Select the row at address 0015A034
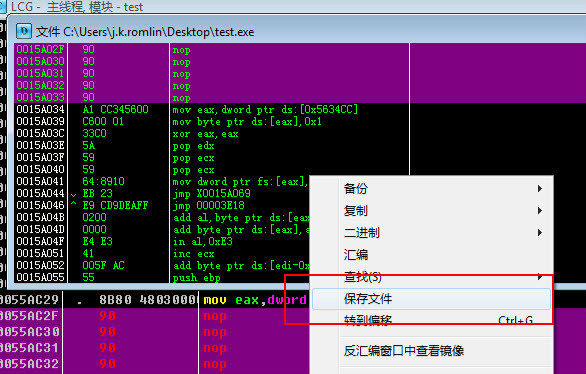Screen dimensions: 586x374 coord(212,109)
